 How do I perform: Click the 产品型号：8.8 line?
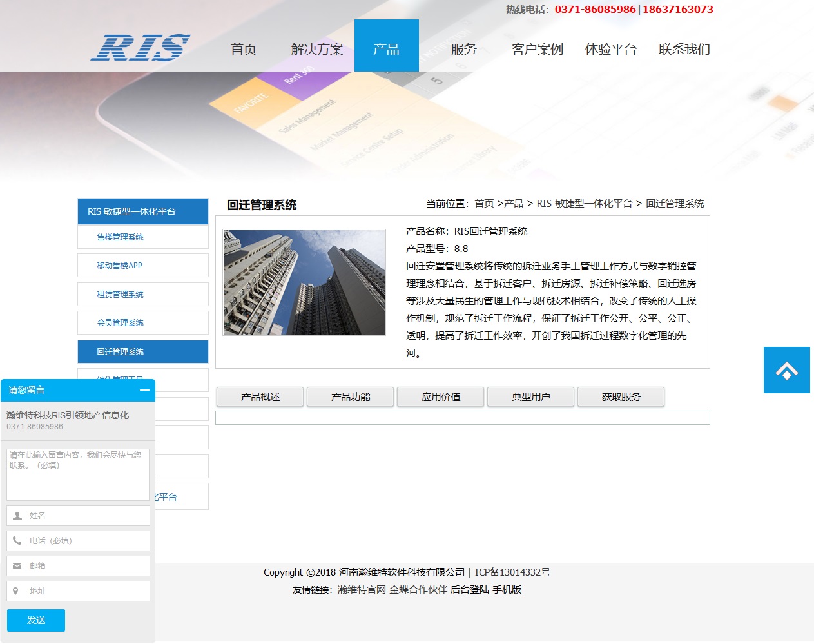(x=437, y=248)
